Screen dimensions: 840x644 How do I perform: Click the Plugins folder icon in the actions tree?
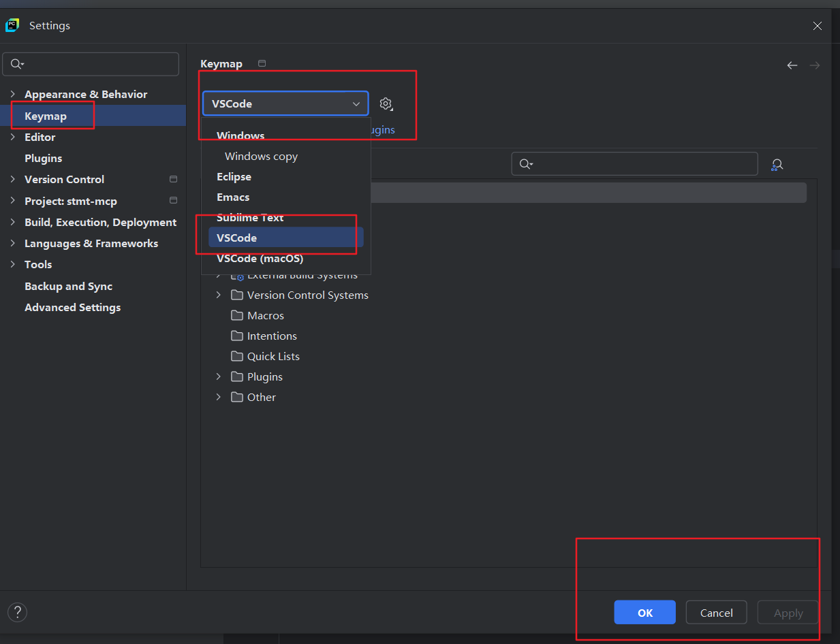coord(237,376)
